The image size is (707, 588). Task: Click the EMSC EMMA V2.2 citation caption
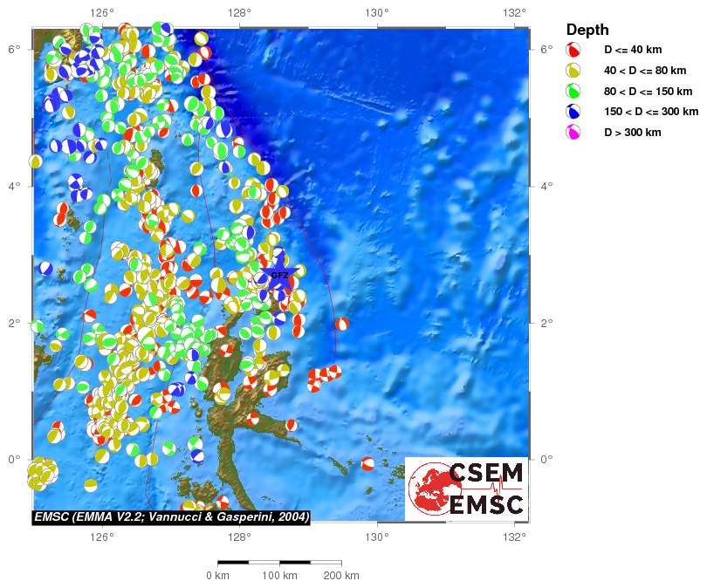coord(172,517)
